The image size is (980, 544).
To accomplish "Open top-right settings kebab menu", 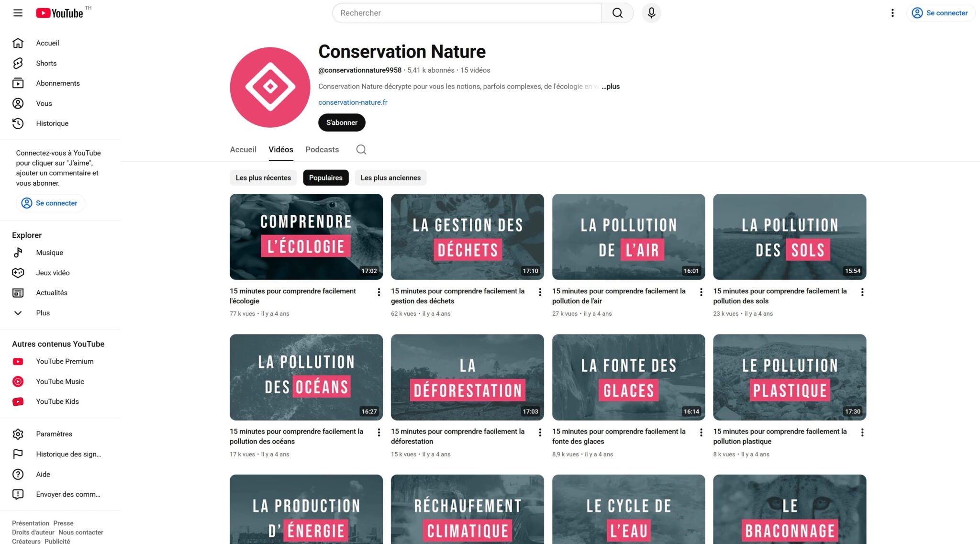I will tap(892, 13).
